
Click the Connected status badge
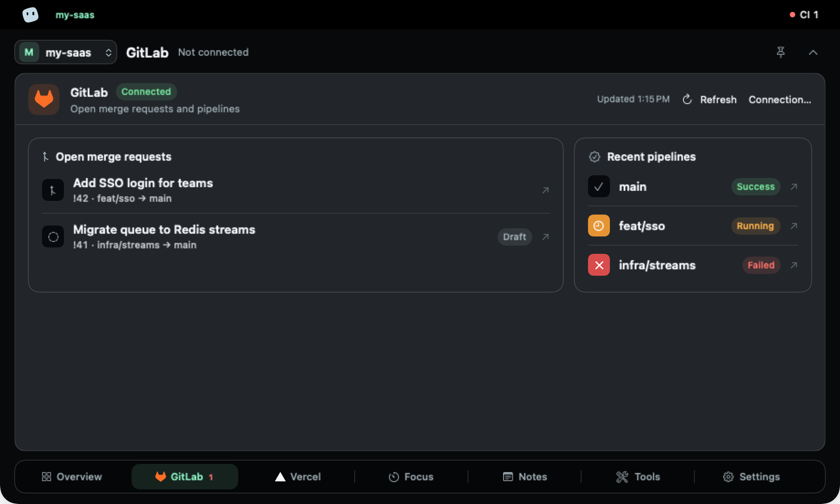(146, 92)
